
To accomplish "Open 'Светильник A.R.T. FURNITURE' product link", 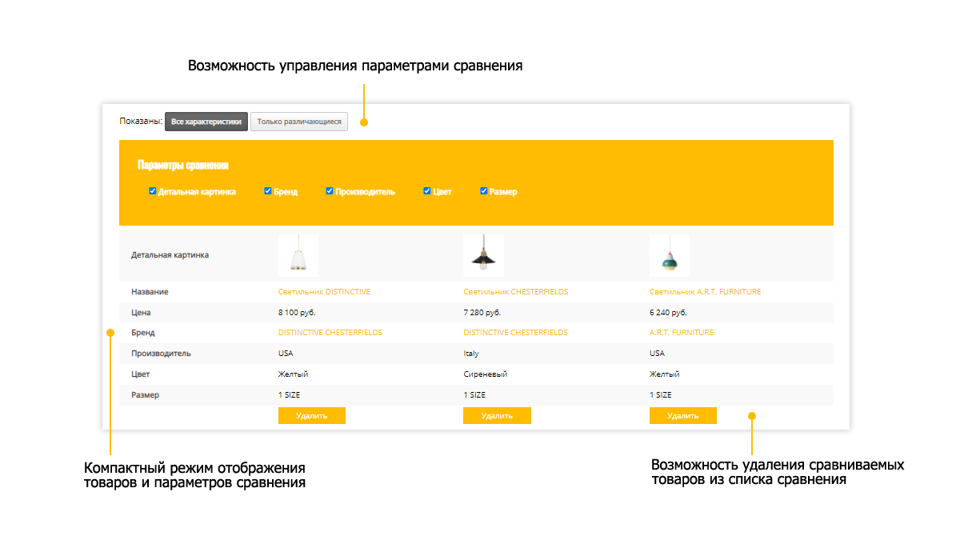I will click(x=705, y=292).
